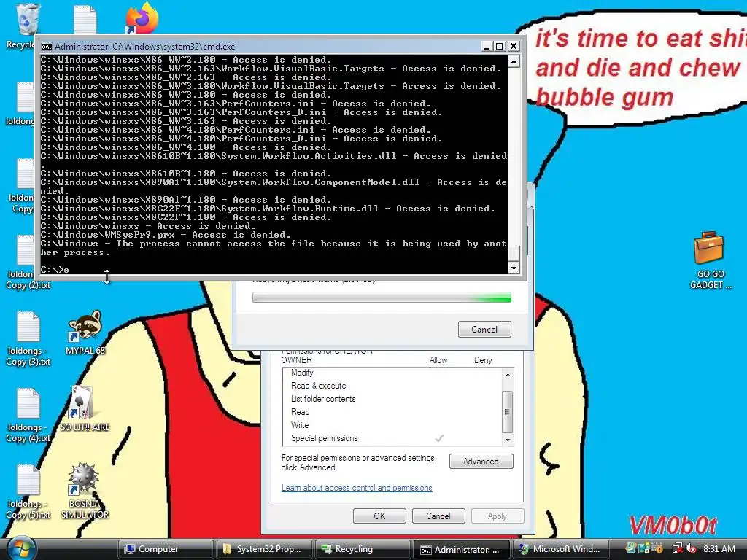The height and width of the screenshot is (560, 747).
Task: Click Advanced in the permissions dialog
Action: 481,462
